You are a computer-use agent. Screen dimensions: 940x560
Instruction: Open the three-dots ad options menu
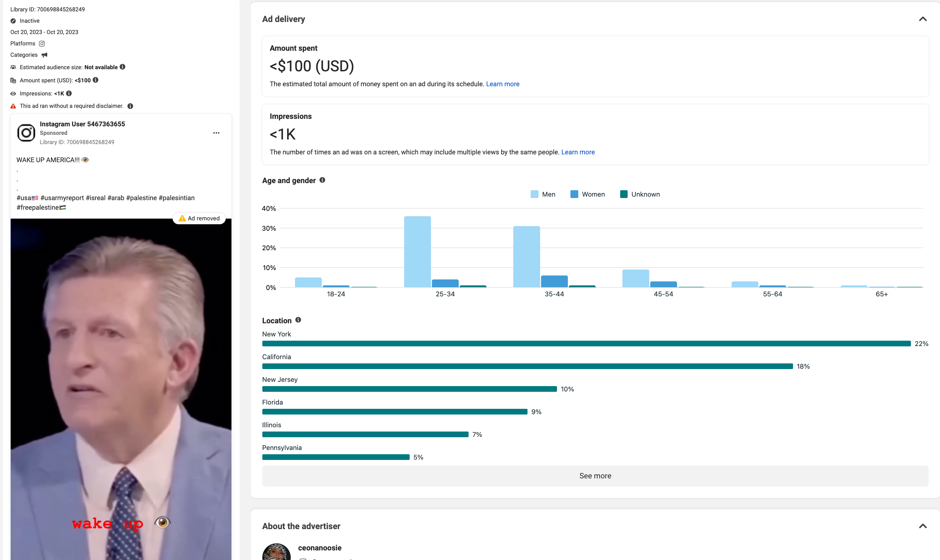[x=216, y=133]
